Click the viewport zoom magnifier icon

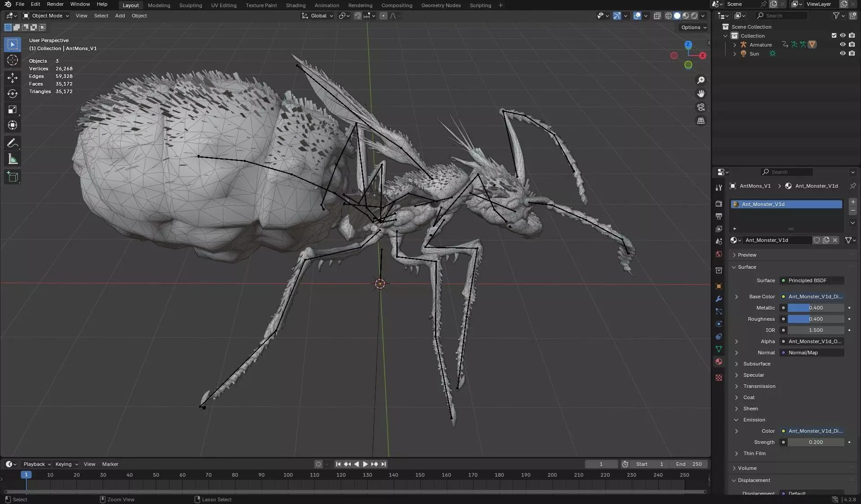[701, 80]
